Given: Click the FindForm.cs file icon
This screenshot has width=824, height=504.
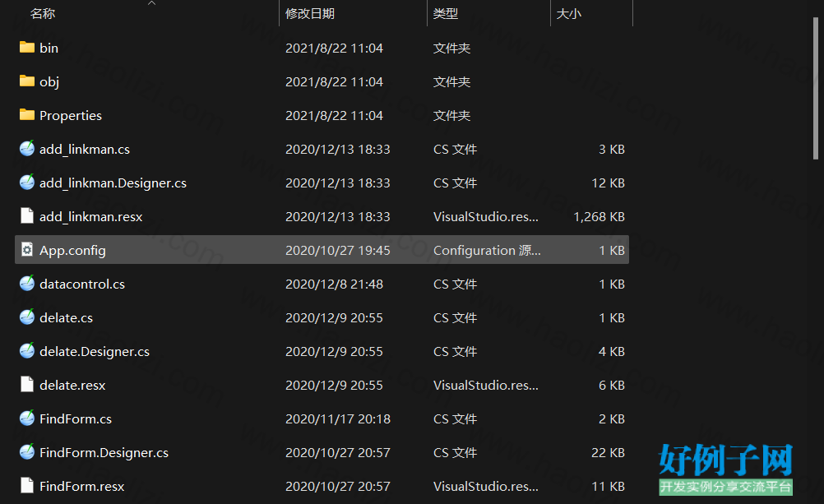Looking at the screenshot, I should tap(27, 418).
